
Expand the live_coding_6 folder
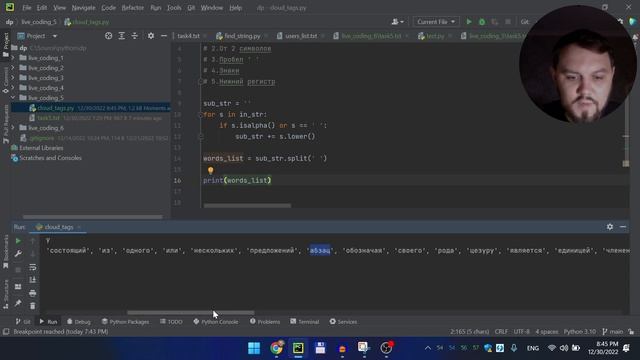pos(13,128)
